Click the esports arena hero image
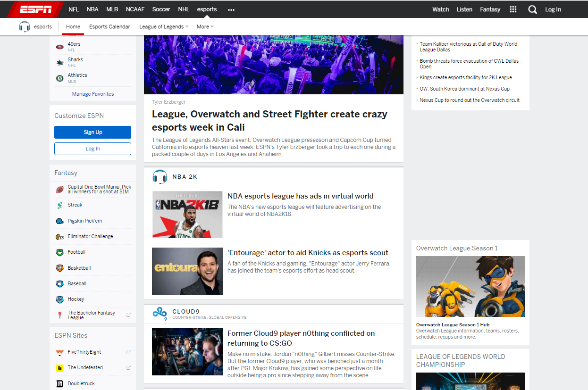 [274, 65]
